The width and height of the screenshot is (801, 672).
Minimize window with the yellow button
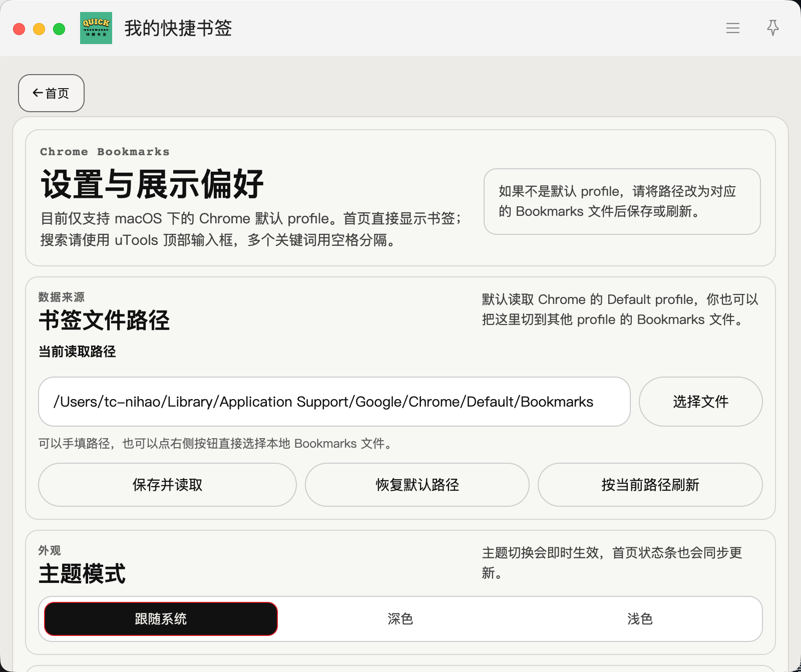pyautogui.click(x=39, y=29)
